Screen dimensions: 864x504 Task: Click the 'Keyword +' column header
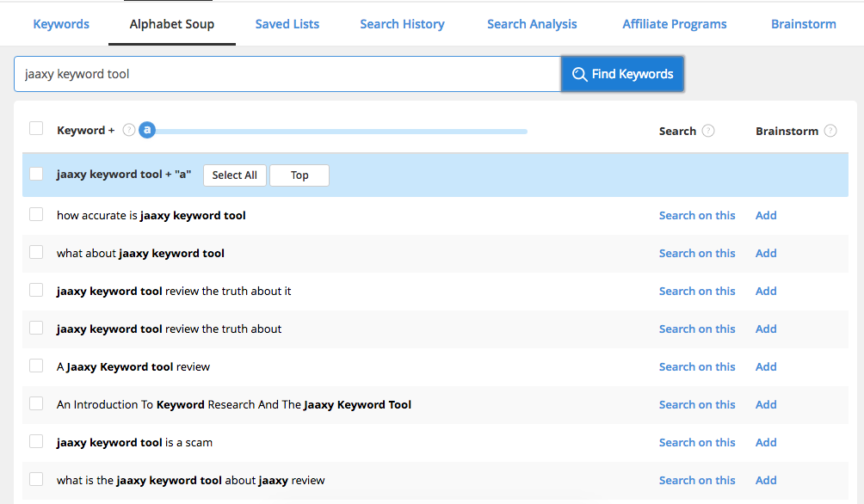(x=85, y=131)
